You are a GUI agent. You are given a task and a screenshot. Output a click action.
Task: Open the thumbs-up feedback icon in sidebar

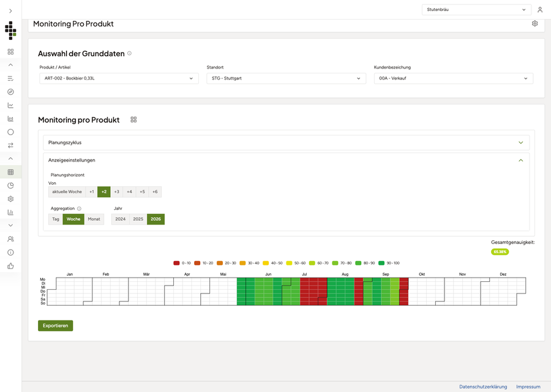[x=10, y=266]
